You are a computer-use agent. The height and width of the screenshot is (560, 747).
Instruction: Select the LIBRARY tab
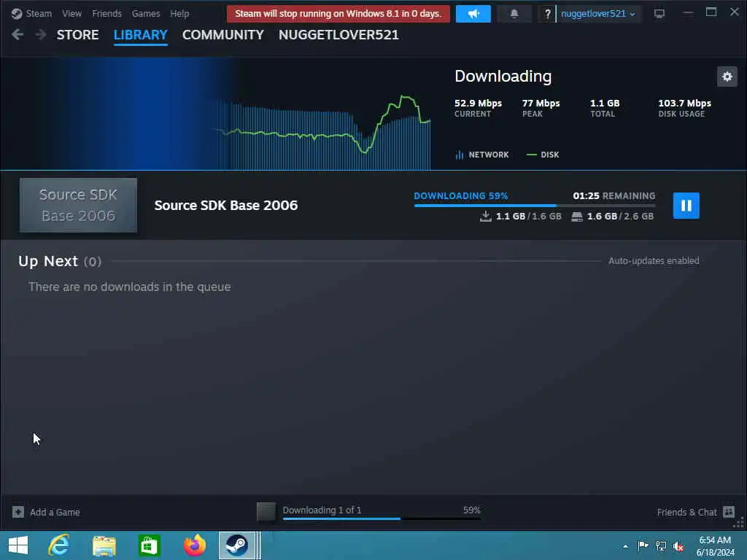coord(141,35)
